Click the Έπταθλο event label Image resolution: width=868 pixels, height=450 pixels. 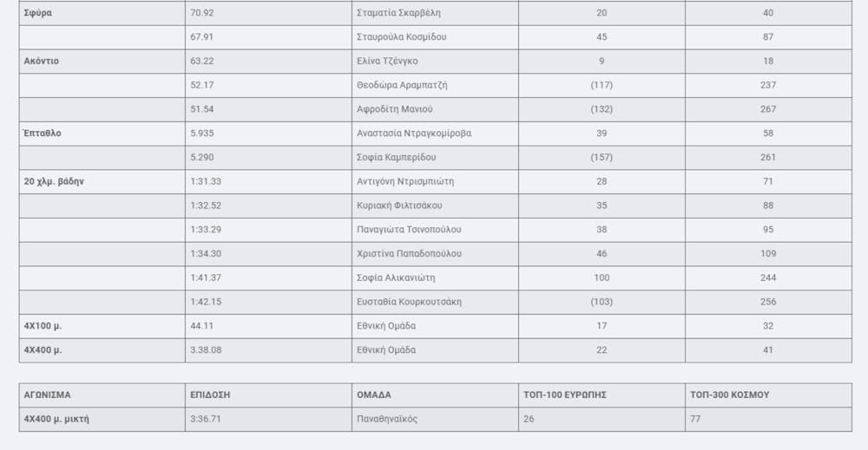[x=43, y=134]
